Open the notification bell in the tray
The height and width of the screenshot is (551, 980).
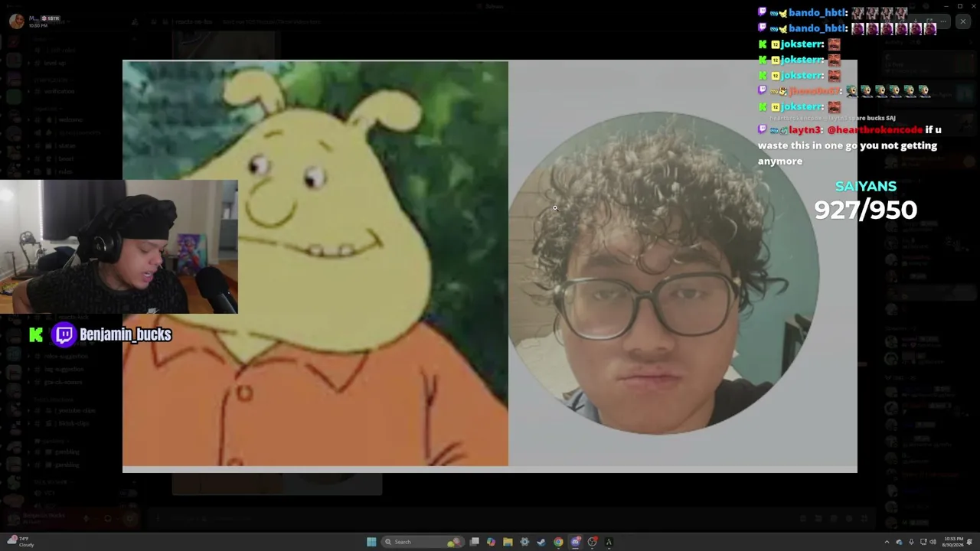point(971,542)
